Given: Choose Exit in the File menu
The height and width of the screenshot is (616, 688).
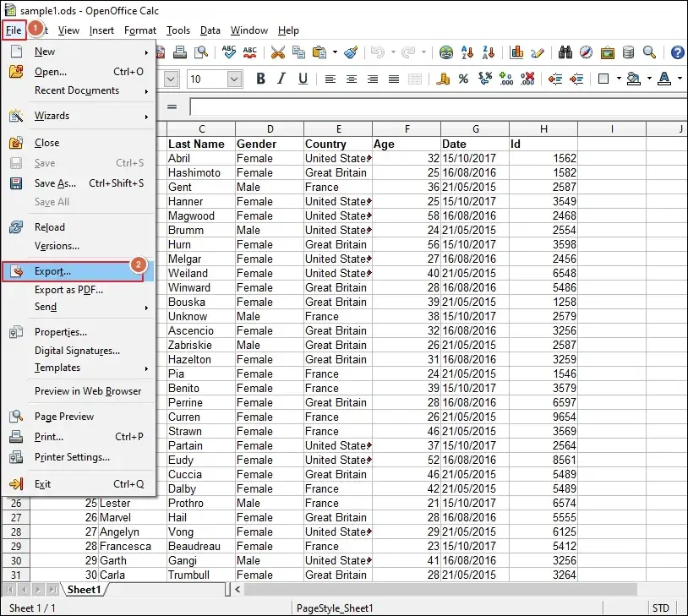Looking at the screenshot, I should (78, 484).
